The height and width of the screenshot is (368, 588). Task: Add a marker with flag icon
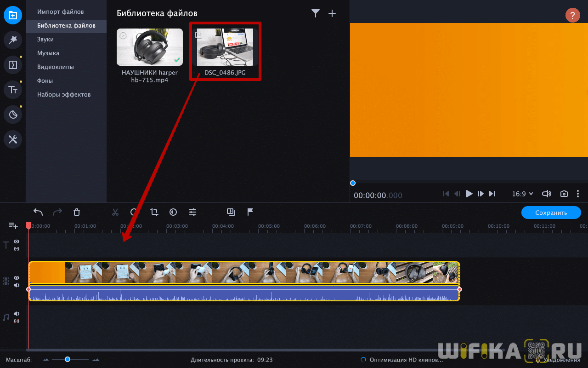(x=250, y=212)
